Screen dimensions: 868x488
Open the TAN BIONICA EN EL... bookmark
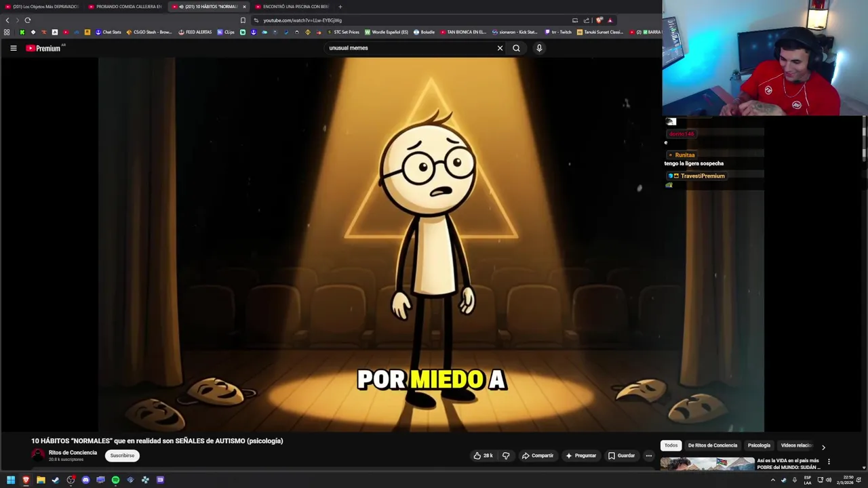(464, 32)
